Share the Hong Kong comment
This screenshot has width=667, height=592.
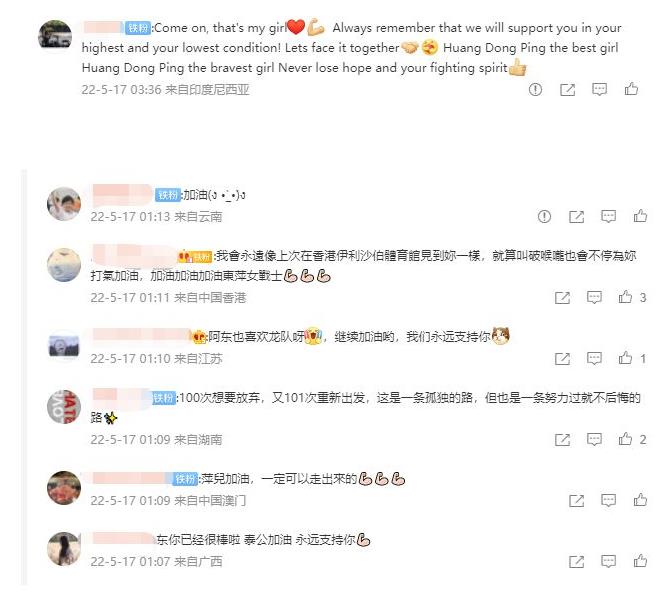[x=562, y=298]
